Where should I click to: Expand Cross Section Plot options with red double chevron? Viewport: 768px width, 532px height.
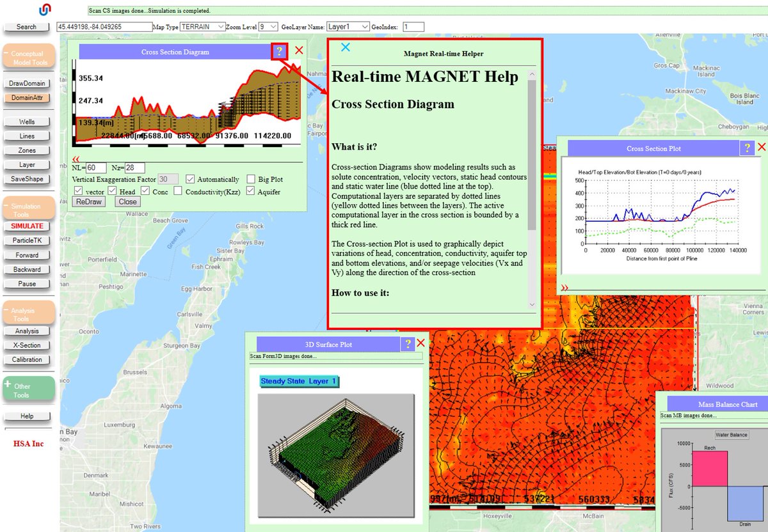click(x=564, y=288)
